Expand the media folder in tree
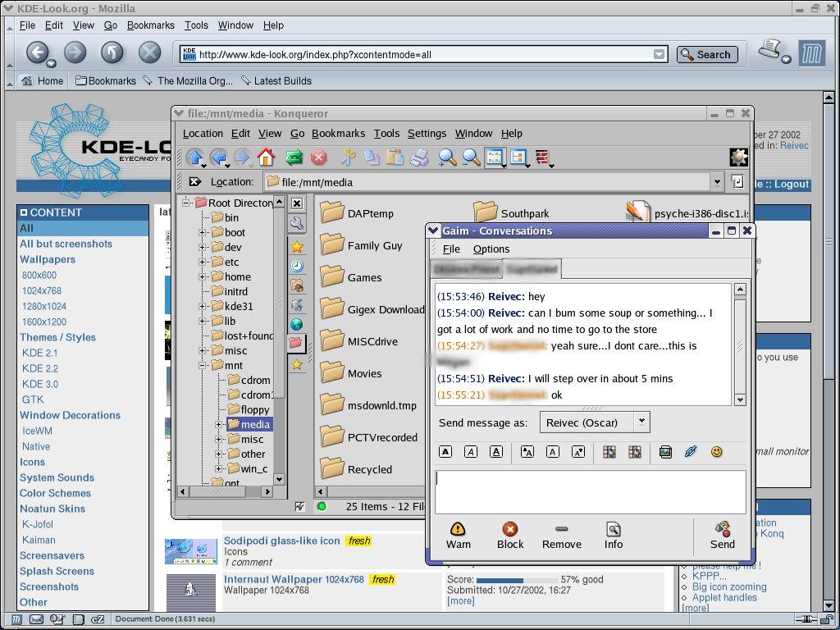Image resolution: width=840 pixels, height=630 pixels. point(218,424)
